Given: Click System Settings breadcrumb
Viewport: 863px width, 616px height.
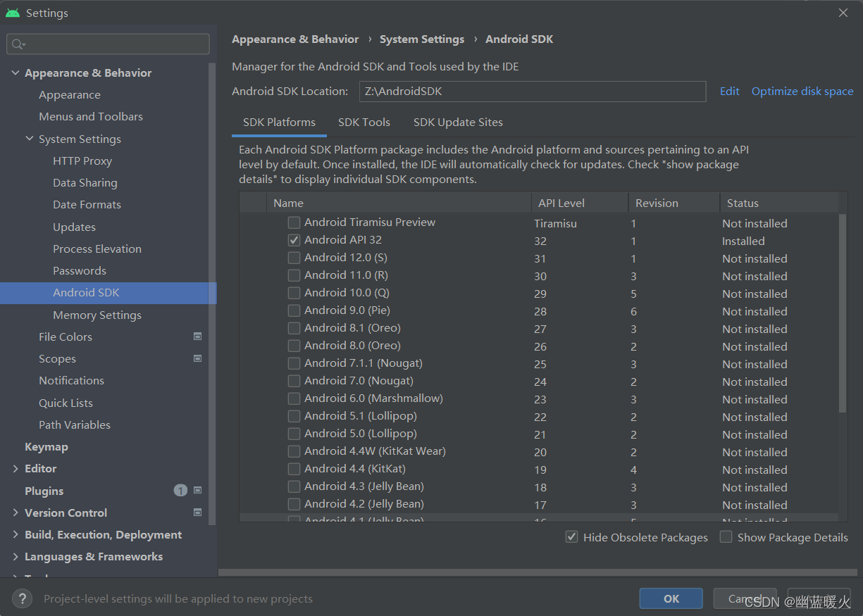Looking at the screenshot, I should click(422, 39).
